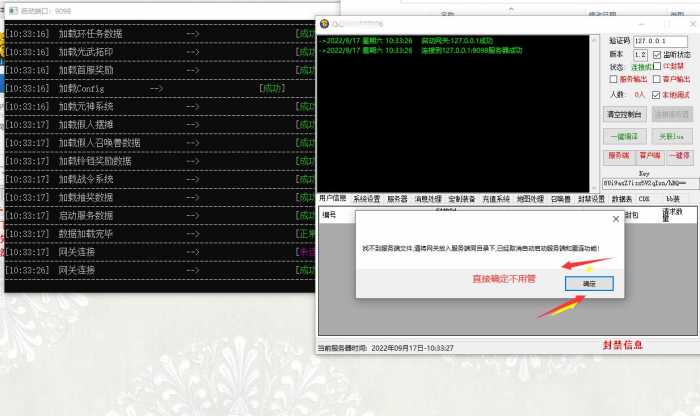Click the 编号 column header
This screenshot has width=700, height=416.
point(329,215)
